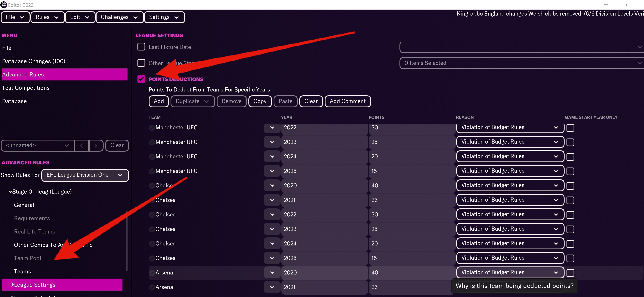Open the 0 Items Selected dropdown
This screenshot has width=644, height=297.
[522, 63]
